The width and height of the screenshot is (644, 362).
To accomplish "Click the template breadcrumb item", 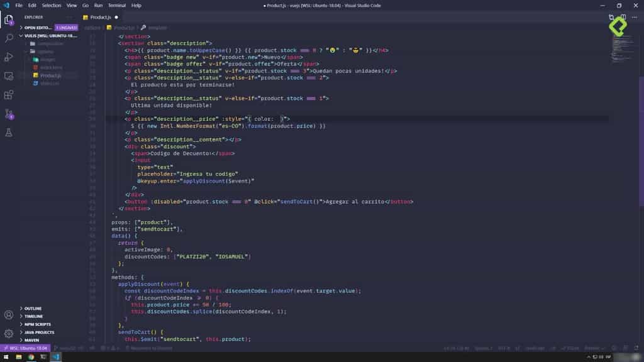I will (x=157, y=27).
